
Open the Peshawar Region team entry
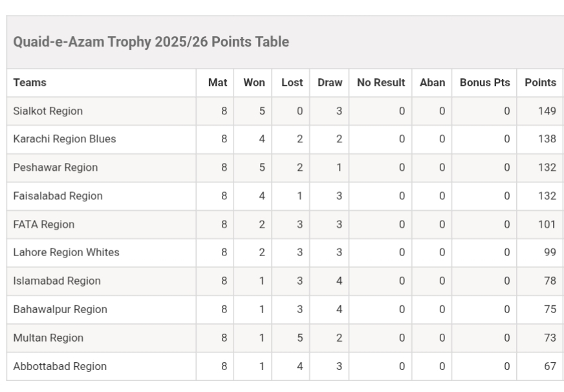pyautogui.click(x=56, y=168)
